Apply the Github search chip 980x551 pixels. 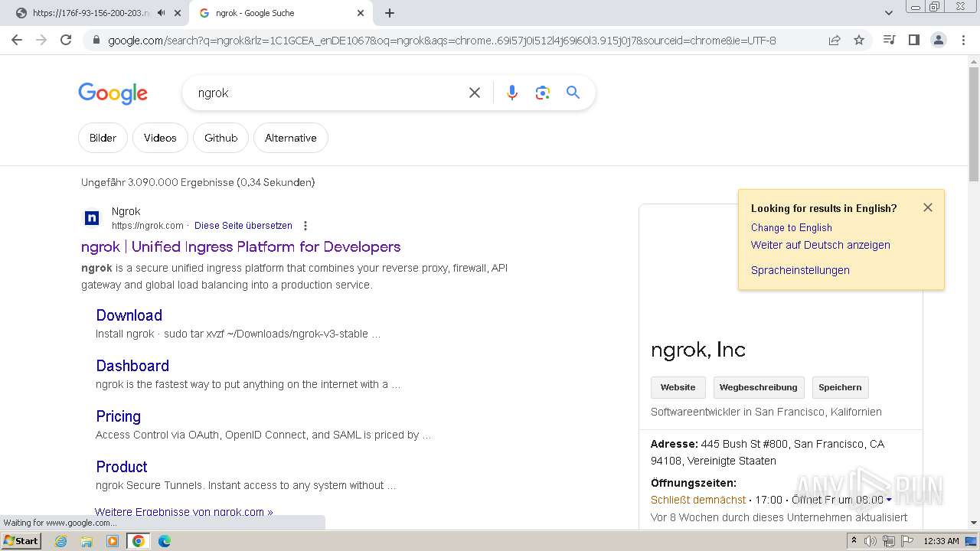pos(220,138)
